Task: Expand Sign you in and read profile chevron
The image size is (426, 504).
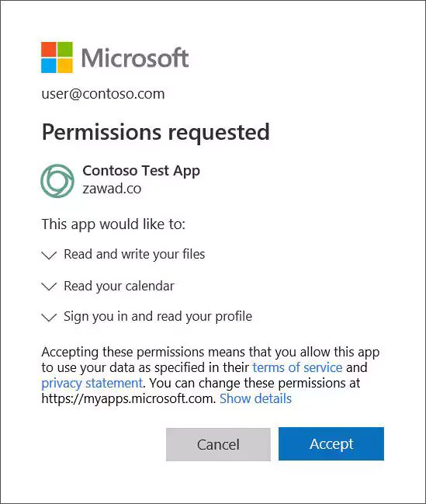Action: tap(49, 318)
